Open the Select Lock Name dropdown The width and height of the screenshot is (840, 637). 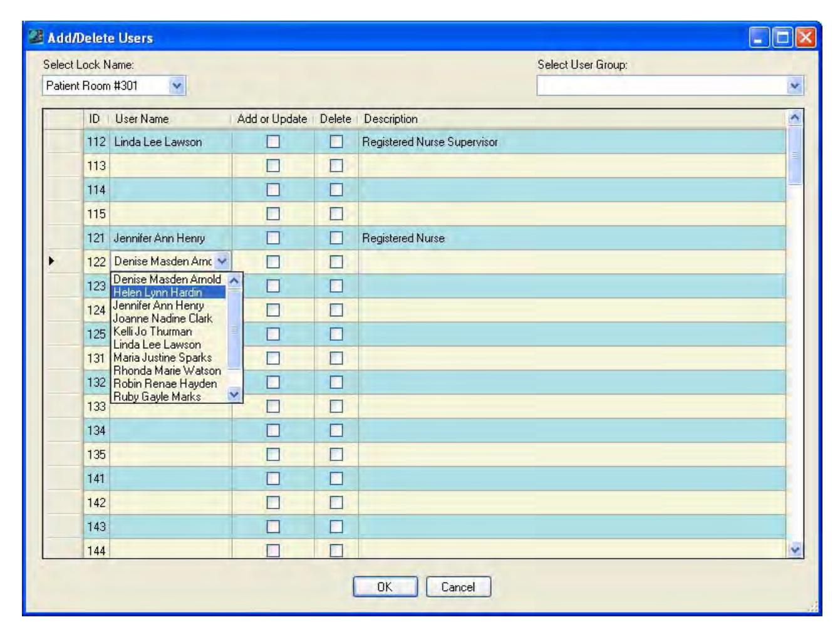point(177,86)
